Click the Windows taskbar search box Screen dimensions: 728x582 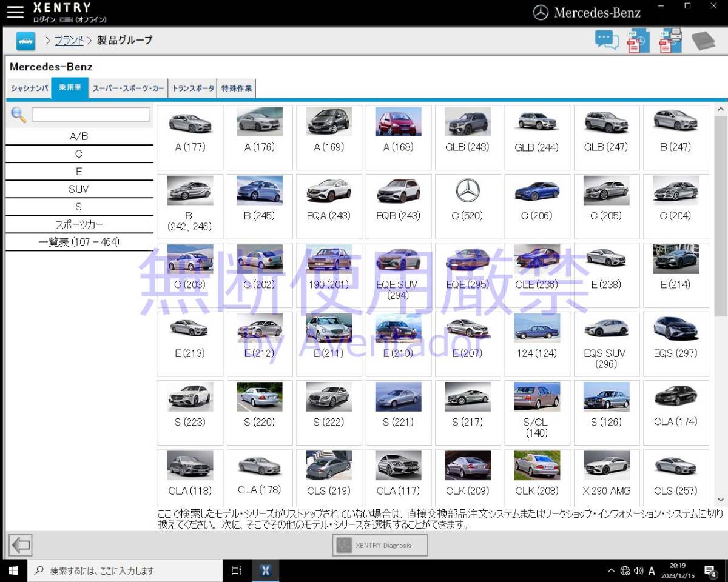(x=125, y=570)
